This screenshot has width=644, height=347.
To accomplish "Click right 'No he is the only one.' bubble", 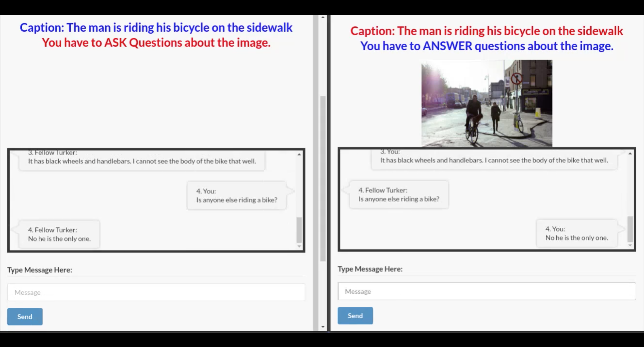I will 576,233.
